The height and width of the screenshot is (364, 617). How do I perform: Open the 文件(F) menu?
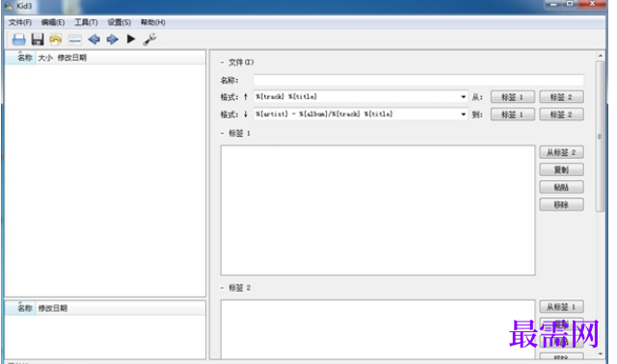coord(20,22)
